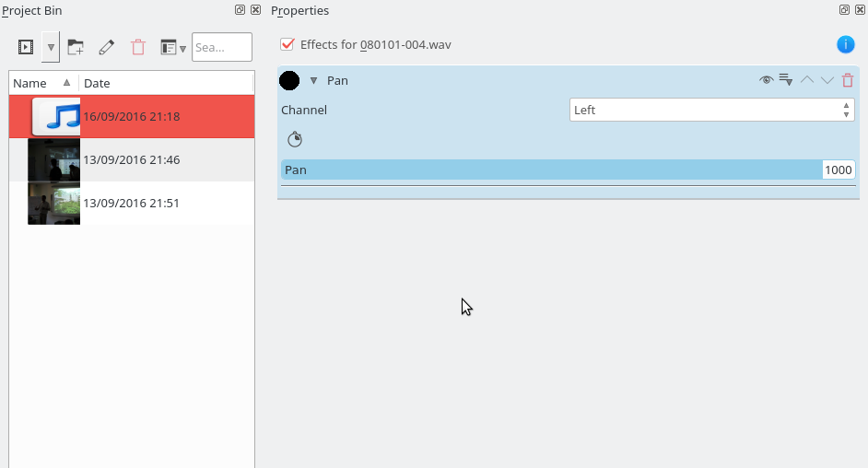
Task: Open the Pan effect options menu icon
Action: pos(786,80)
